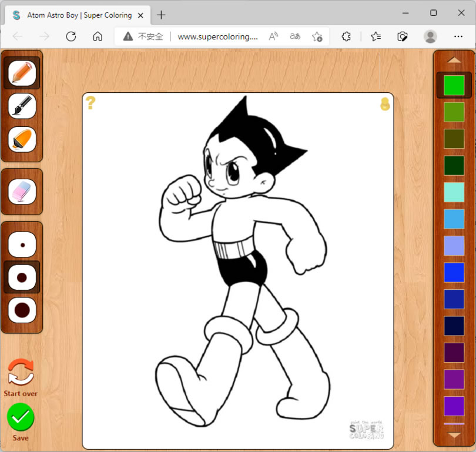Pick the magenta purple color swatch

pyautogui.click(x=454, y=379)
